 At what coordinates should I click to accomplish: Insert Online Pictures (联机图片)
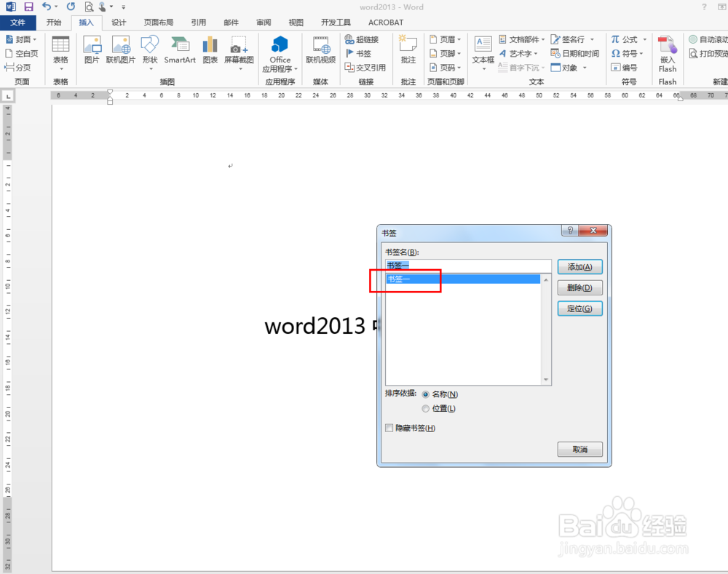coord(121,49)
